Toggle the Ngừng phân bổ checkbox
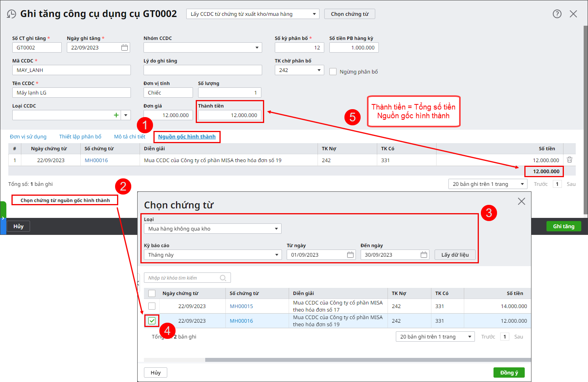This screenshot has width=588, height=382. (333, 72)
